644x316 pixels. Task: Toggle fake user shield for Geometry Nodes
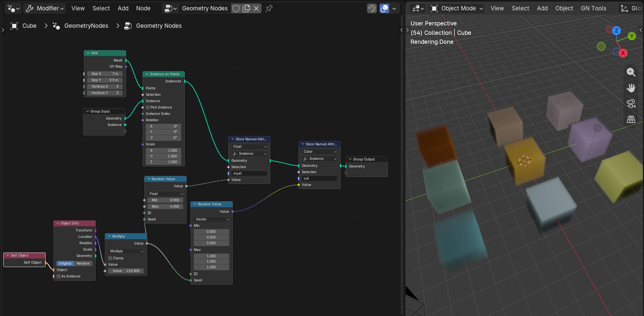pos(236,8)
